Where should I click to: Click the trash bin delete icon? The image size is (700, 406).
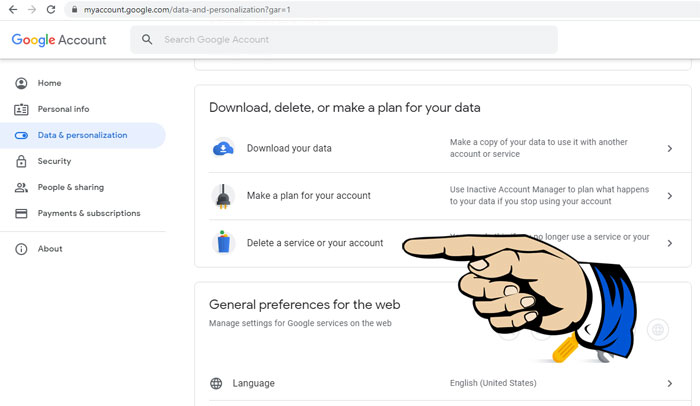pos(223,243)
